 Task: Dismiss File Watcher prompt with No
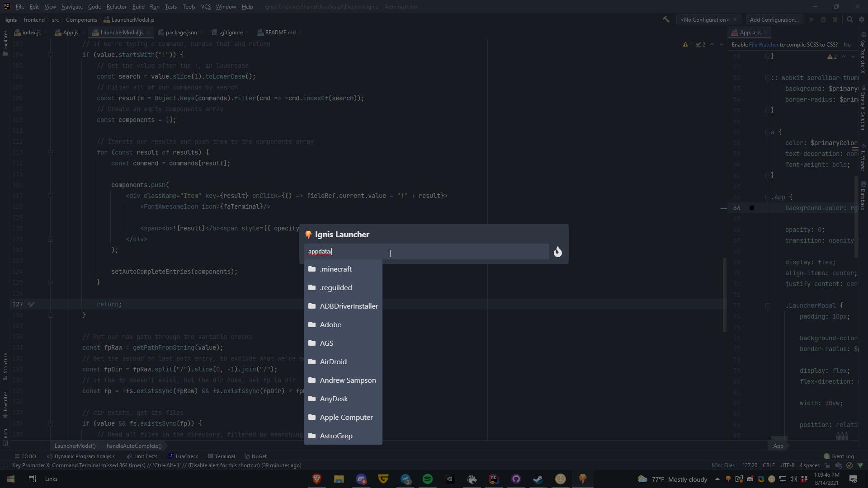[847, 45]
